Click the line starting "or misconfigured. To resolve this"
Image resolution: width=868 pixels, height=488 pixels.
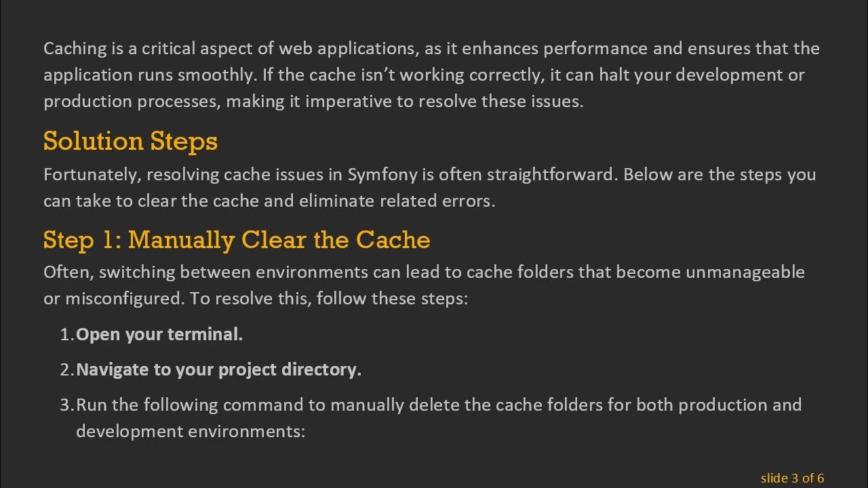[x=256, y=299]
